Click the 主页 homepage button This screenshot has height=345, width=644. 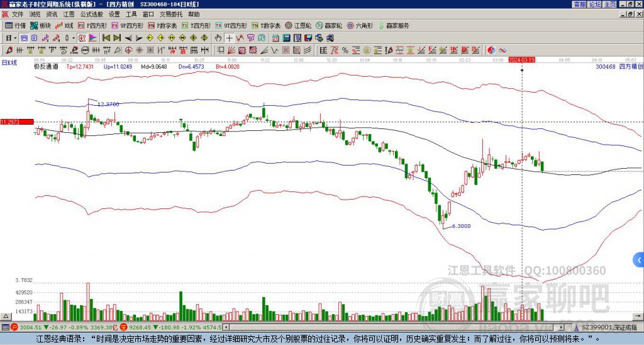point(609,4)
